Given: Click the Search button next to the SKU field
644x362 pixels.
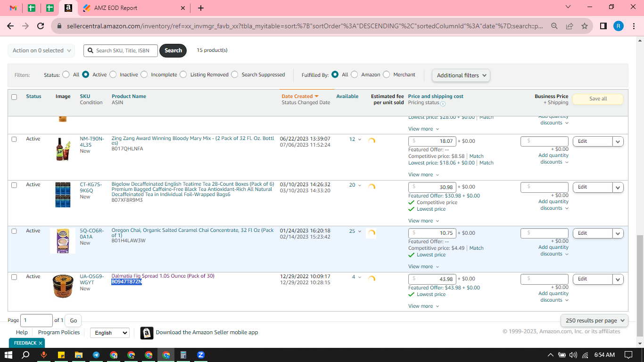Looking at the screenshot, I should click(x=173, y=50).
